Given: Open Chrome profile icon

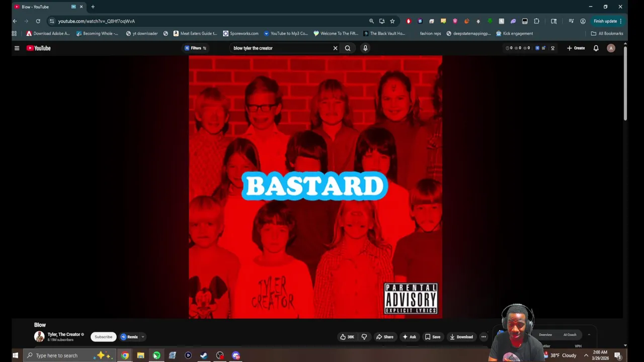Looking at the screenshot, I should click(583, 21).
